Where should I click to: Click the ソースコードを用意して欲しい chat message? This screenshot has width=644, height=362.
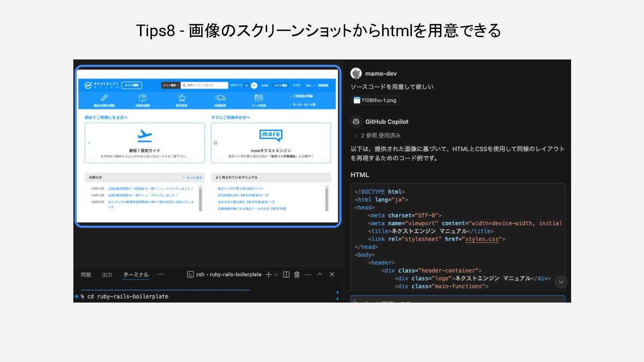tap(392, 87)
